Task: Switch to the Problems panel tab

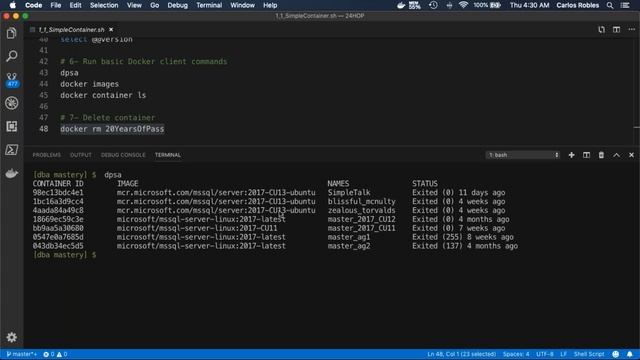Action: click(47, 155)
